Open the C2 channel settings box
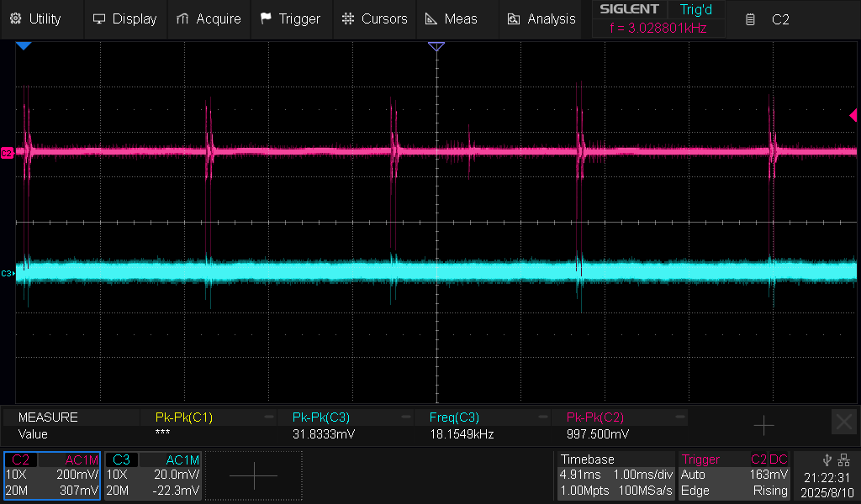This screenshot has width=861, height=504. coord(52,475)
